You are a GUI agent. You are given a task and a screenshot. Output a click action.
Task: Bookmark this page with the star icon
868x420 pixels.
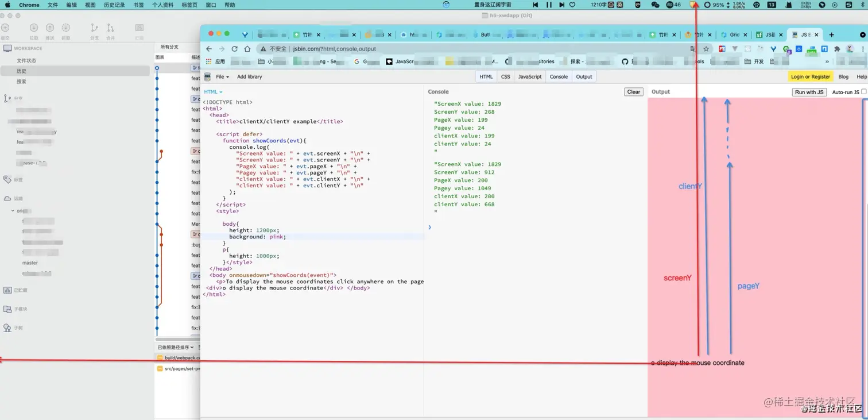[706, 49]
